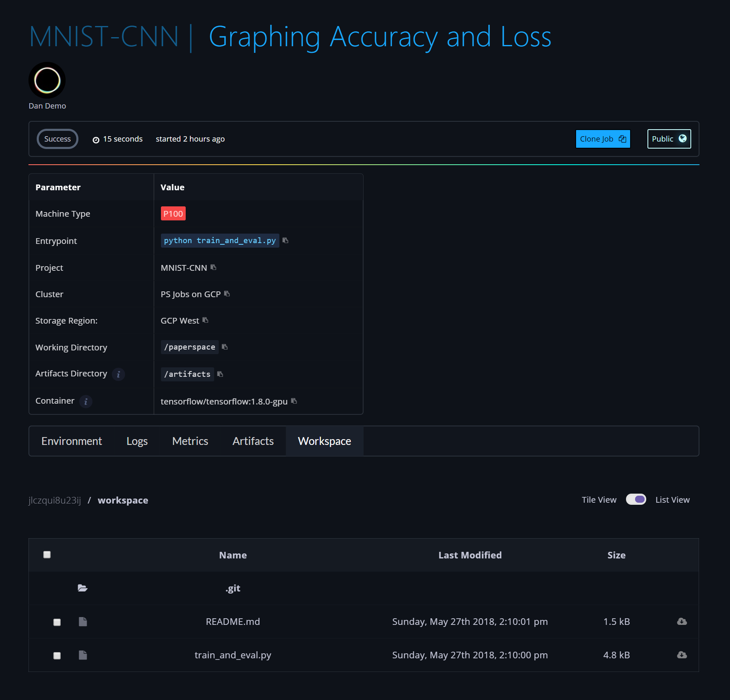
Task: Click the Clone Job button
Action: 603,139
